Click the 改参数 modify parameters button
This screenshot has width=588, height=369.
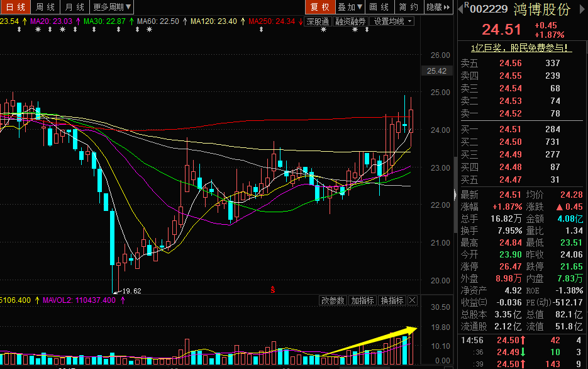(333, 300)
